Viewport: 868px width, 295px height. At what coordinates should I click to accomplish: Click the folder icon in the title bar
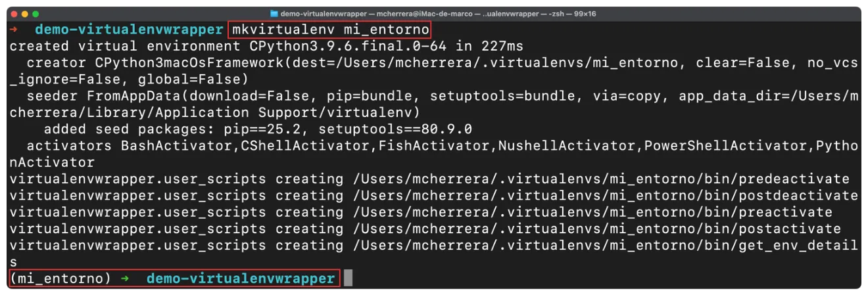click(x=274, y=13)
